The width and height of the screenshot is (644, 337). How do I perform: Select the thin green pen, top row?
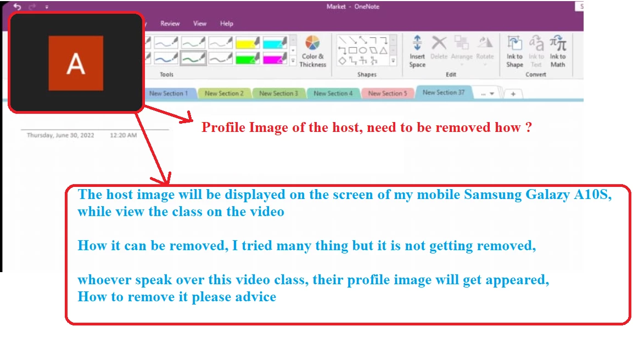(x=193, y=42)
